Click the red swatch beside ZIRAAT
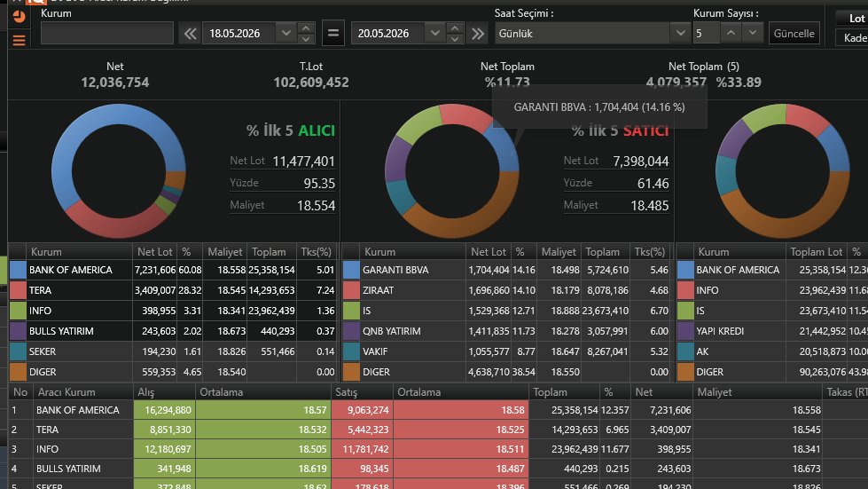 (x=351, y=290)
